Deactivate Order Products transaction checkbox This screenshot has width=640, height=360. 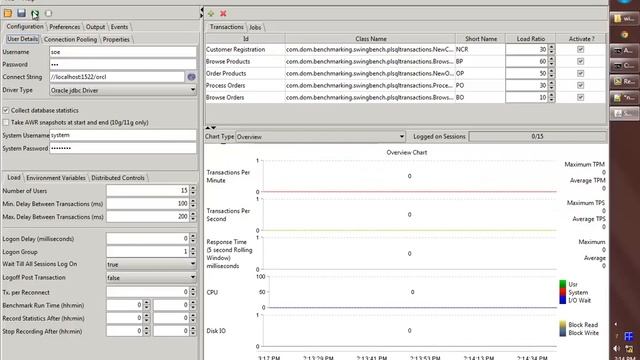tap(580, 73)
